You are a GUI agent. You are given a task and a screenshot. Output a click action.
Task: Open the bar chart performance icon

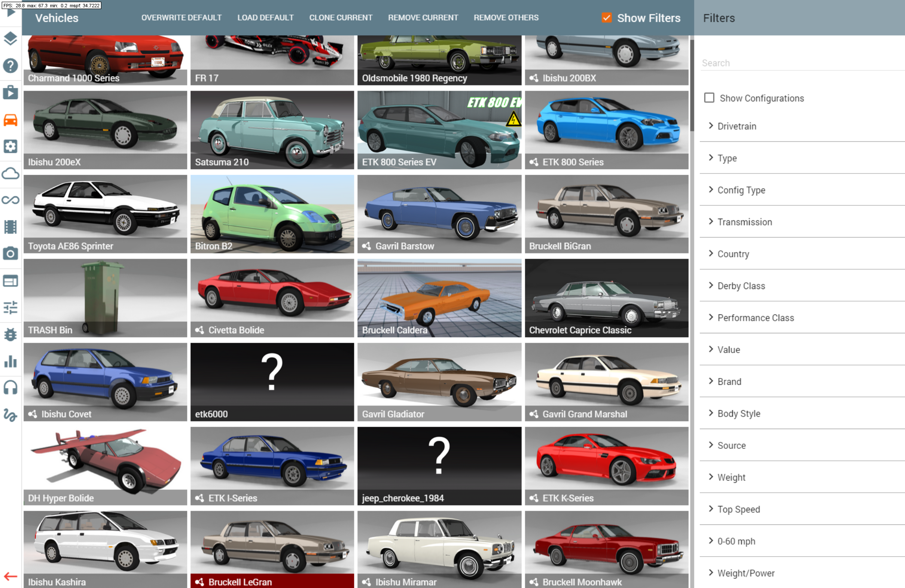coord(10,361)
